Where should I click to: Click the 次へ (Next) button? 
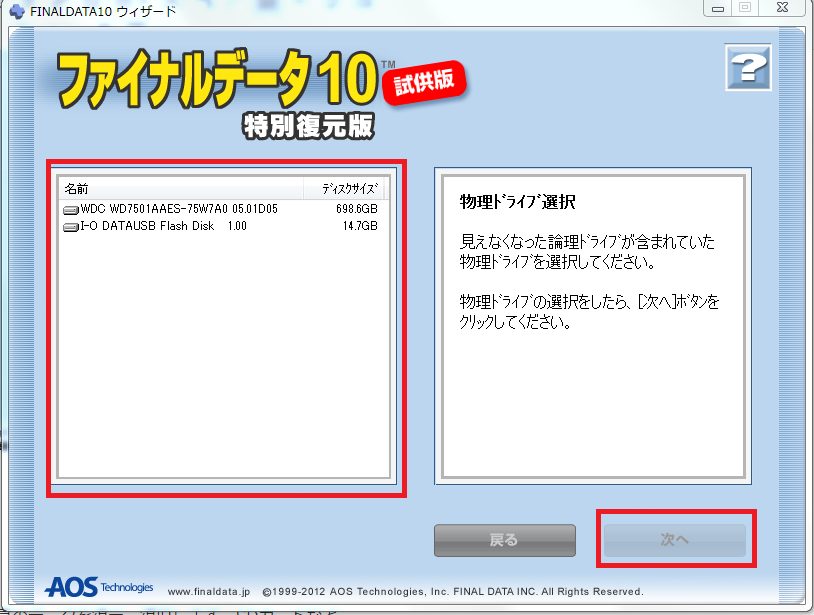tap(675, 540)
